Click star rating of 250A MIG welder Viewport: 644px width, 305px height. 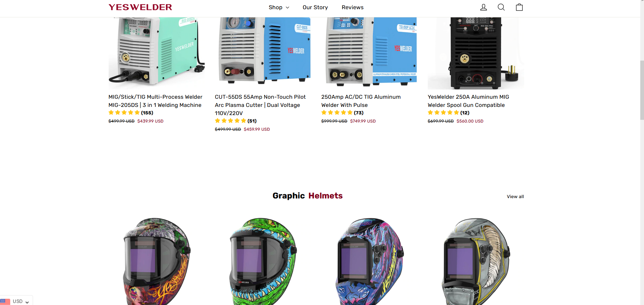pyautogui.click(x=443, y=113)
